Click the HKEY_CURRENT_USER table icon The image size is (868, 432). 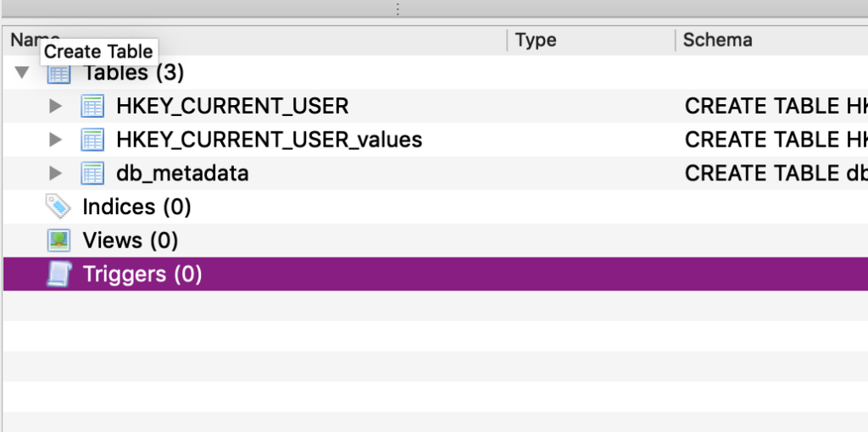tap(92, 107)
